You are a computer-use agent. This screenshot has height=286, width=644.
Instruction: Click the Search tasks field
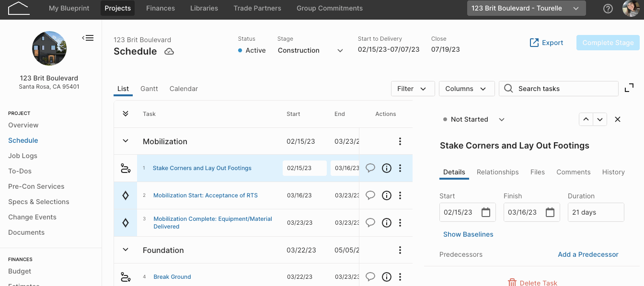point(559,89)
